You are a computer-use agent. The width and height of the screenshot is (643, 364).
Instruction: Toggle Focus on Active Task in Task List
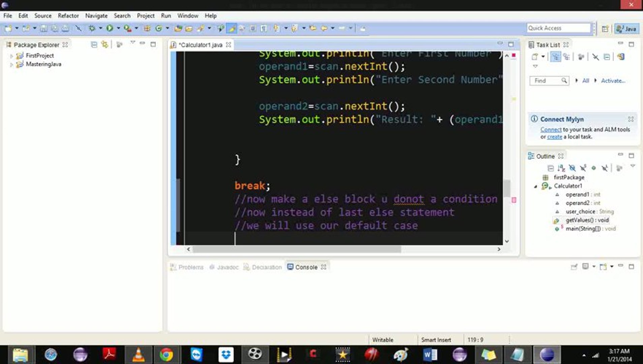(555, 57)
